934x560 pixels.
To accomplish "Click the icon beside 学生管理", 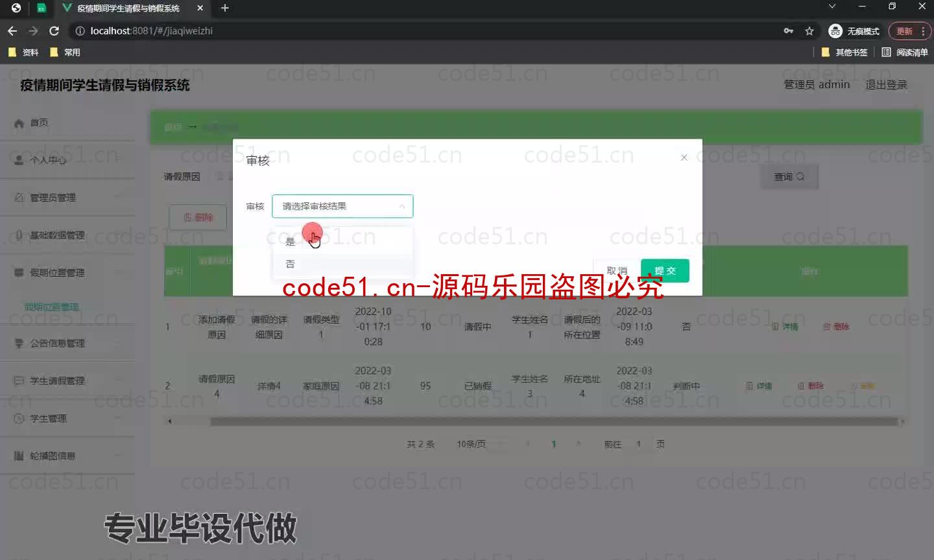I will click(19, 419).
